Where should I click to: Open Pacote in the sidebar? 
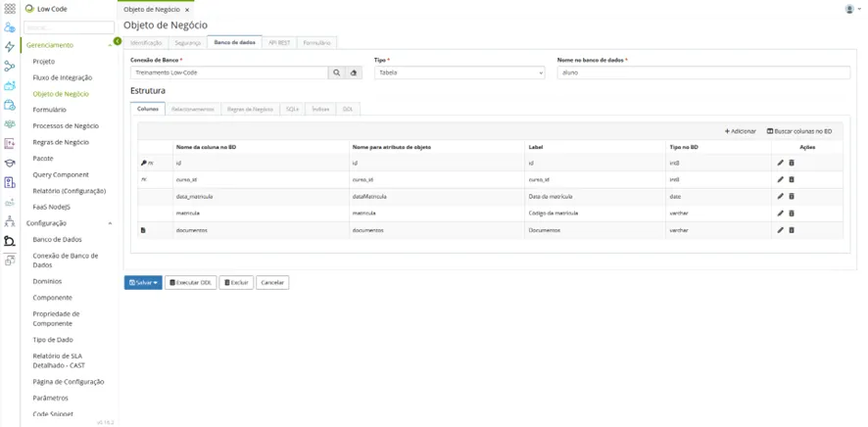click(43, 159)
